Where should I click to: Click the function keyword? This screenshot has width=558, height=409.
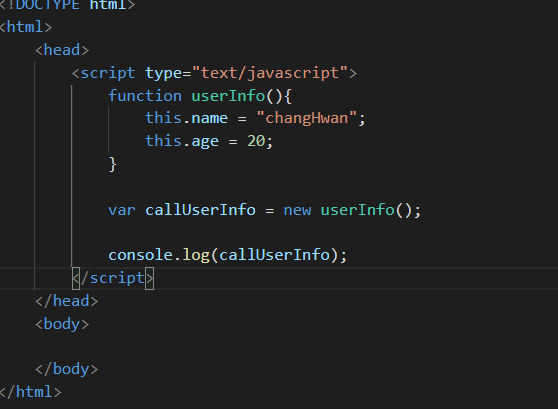click(145, 96)
